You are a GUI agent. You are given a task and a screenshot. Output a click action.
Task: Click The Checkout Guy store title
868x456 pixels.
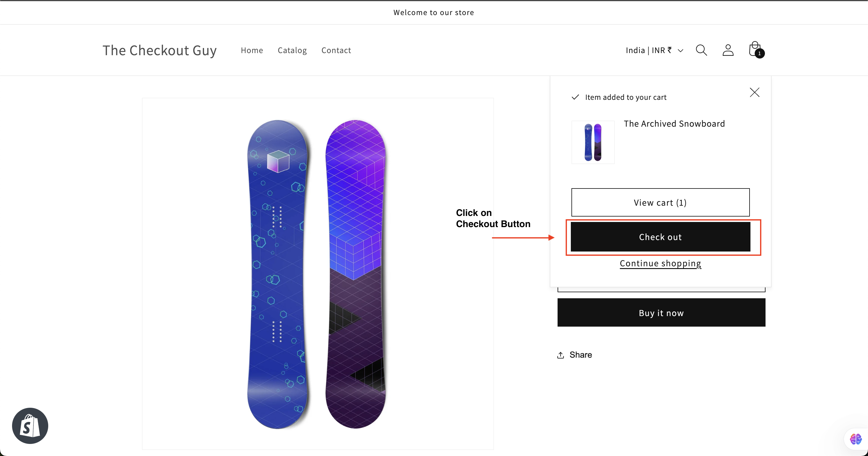tap(159, 50)
